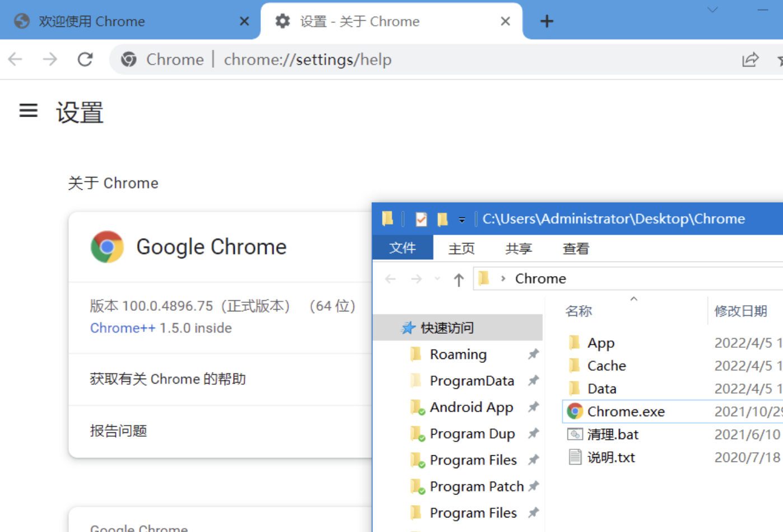Image resolution: width=783 pixels, height=532 pixels.
Task: Click the Chrome site info icon in address bar
Action: click(x=129, y=59)
